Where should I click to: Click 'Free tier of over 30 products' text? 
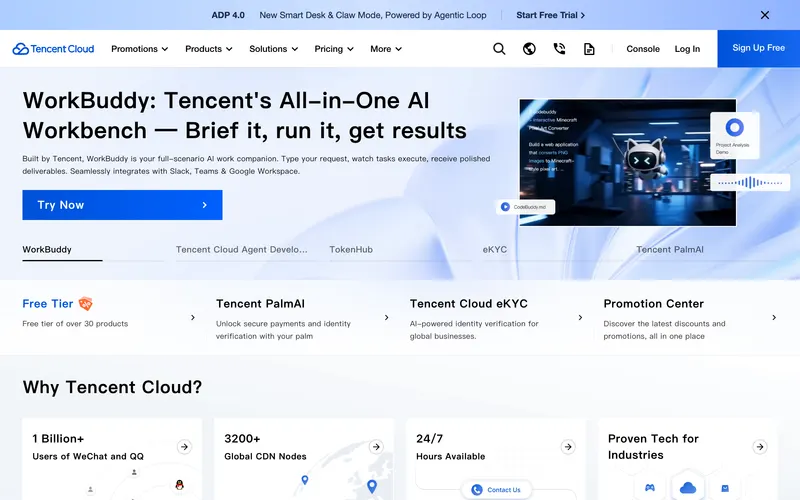(x=75, y=323)
